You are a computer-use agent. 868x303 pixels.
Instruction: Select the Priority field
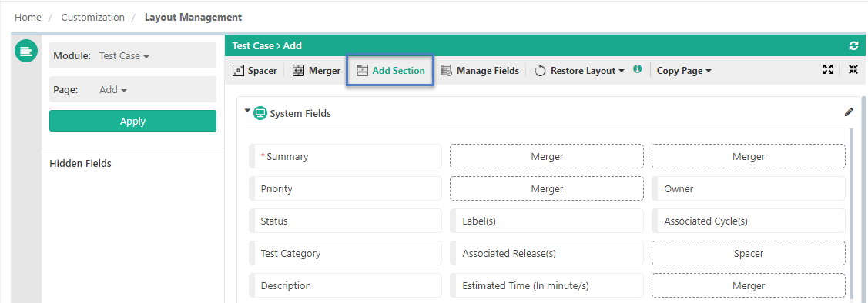click(x=345, y=188)
